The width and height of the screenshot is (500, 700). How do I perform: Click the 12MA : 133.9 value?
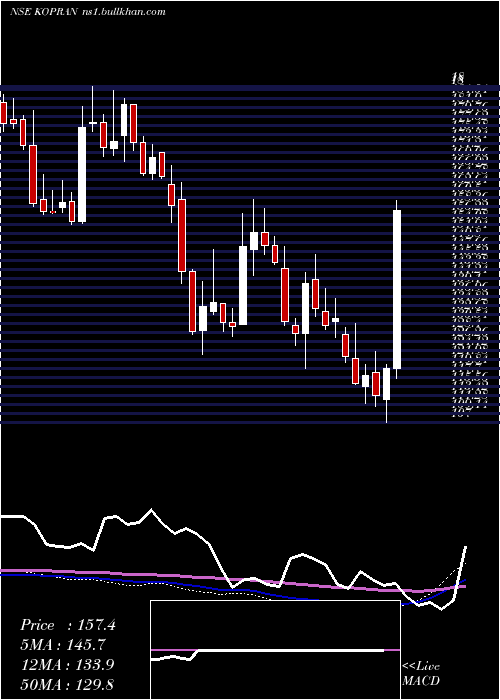(67, 665)
